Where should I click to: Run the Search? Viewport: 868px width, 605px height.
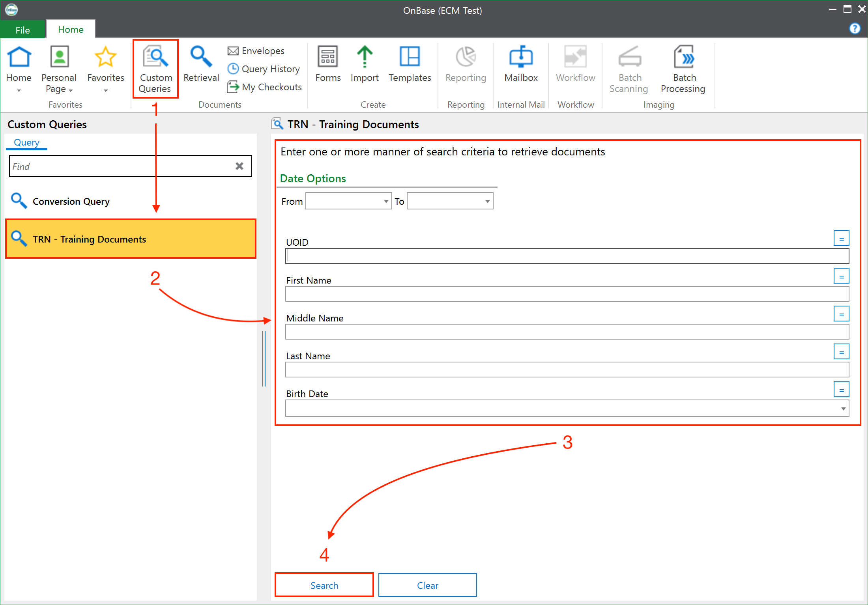pos(324,585)
